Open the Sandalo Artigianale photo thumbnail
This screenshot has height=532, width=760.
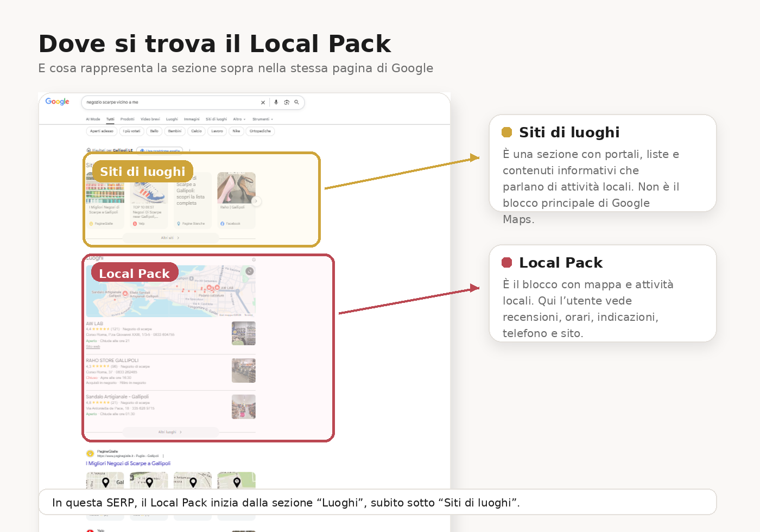244,407
